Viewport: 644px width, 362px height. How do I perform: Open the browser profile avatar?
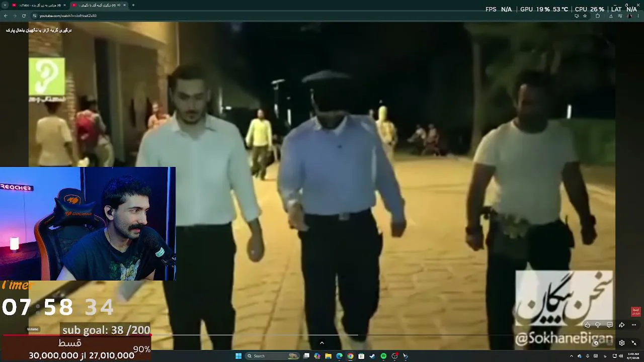pos(629,16)
